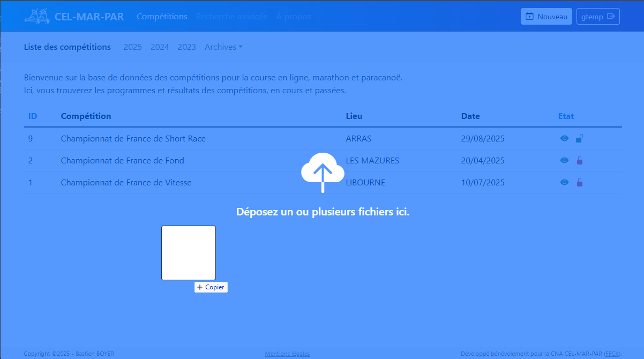
Task: Toggle the padlock on the LIBOURNE row
Action: (x=579, y=183)
